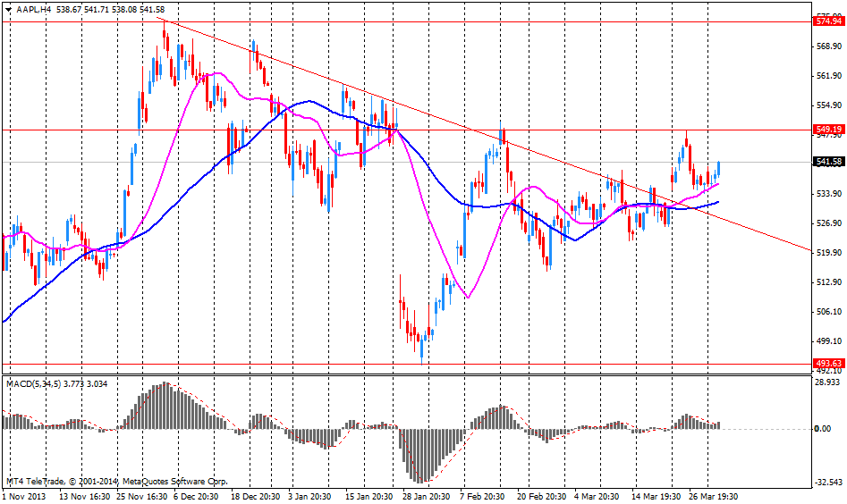Click the 568.90 price scale value
This screenshot has height=504, width=847.
829,46
